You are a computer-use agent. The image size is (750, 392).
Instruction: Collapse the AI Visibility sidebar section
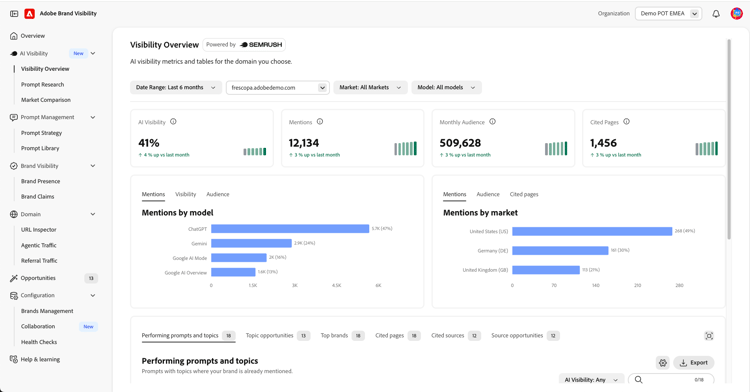click(x=93, y=54)
